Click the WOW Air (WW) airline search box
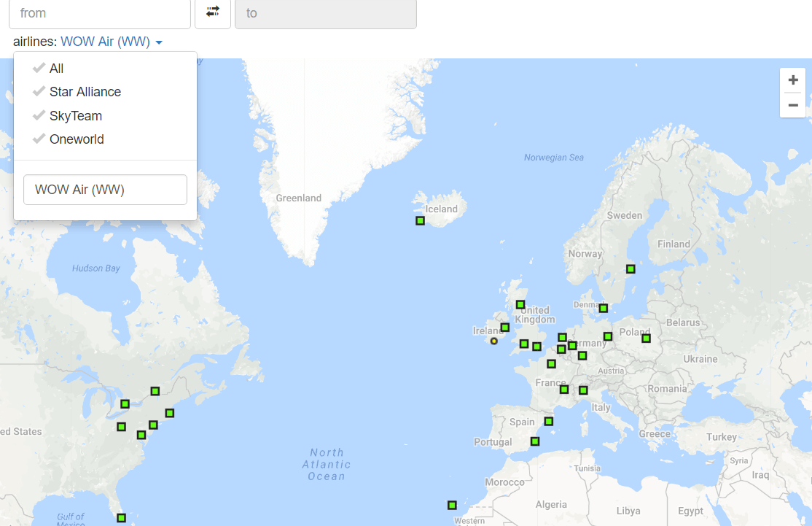 [x=105, y=190]
